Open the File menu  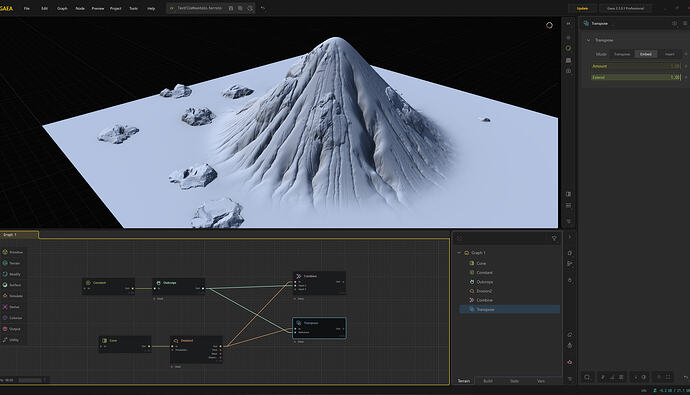27,8
